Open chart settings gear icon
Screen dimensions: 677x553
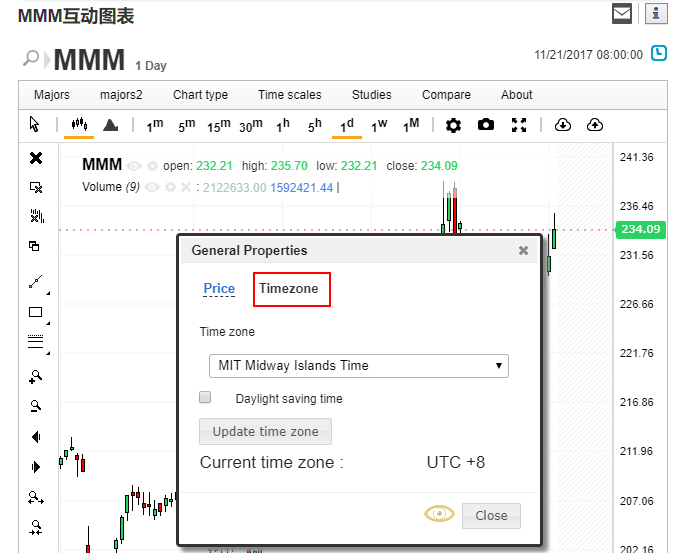point(453,125)
